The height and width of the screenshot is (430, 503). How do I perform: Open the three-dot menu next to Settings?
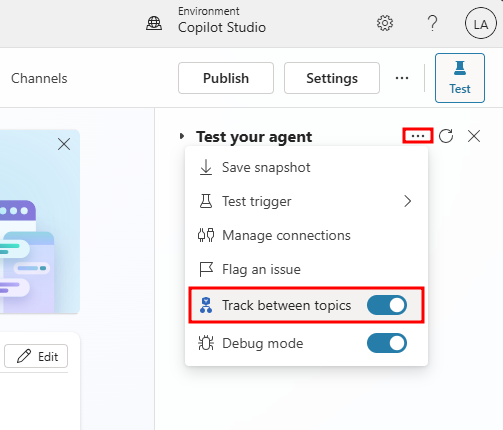pos(402,78)
